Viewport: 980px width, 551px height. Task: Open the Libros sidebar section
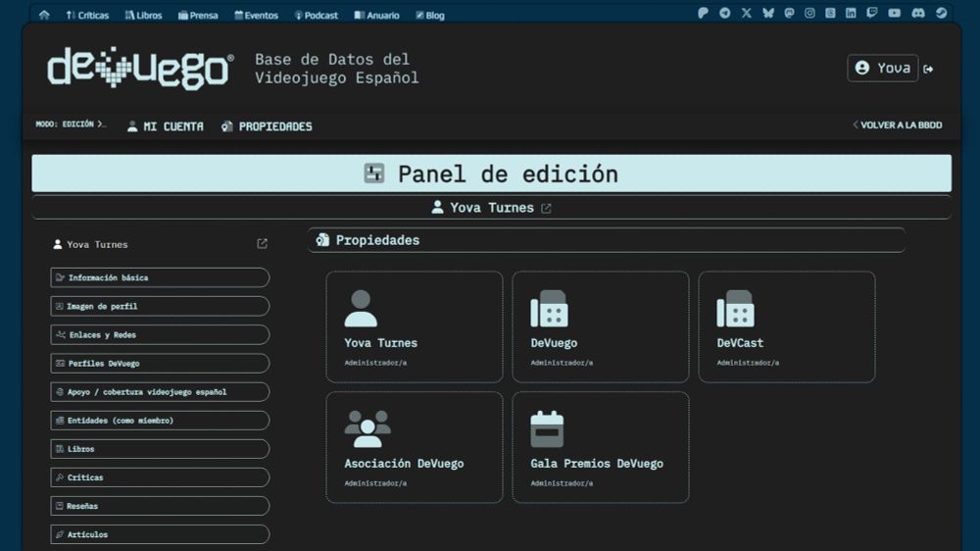pyautogui.click(x=160, y=449)
